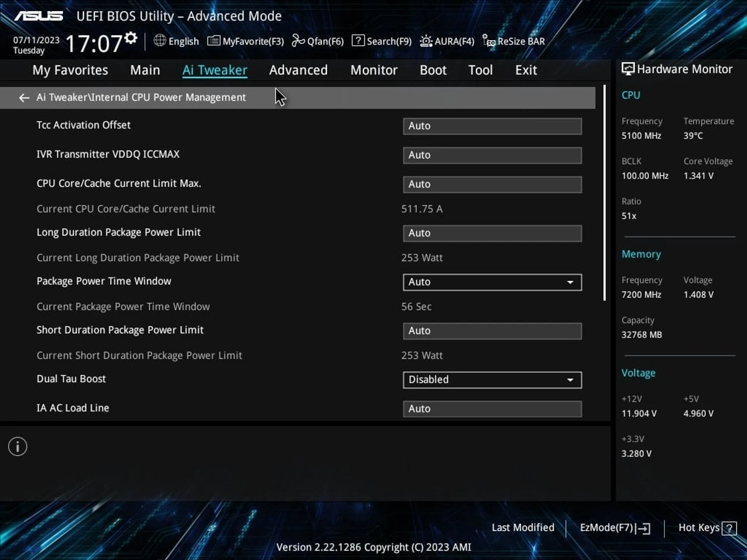Click the ASUS logo
This screenshot has height=560, width=747.
coord(39,16)
